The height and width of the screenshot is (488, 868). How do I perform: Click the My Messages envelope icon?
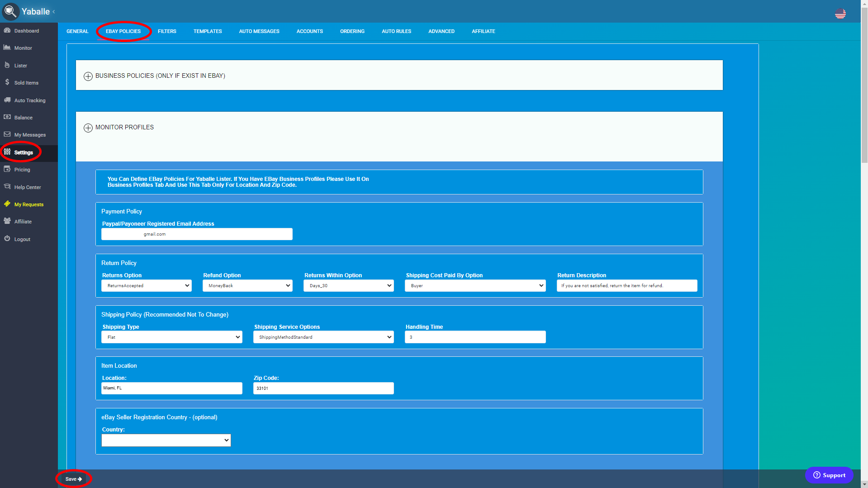(x=7, y=134)
